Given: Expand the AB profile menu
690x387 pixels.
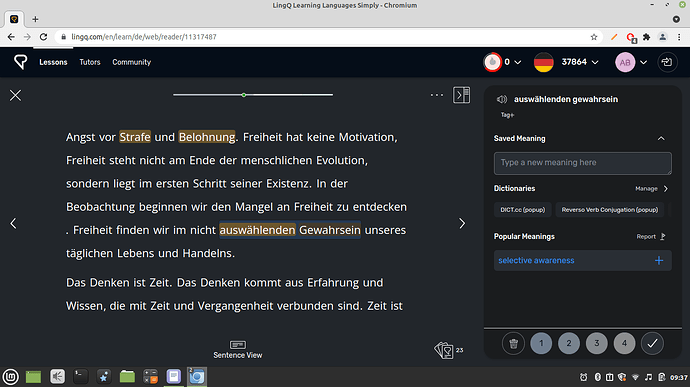Looking at the screenshot, I should 631,63.
